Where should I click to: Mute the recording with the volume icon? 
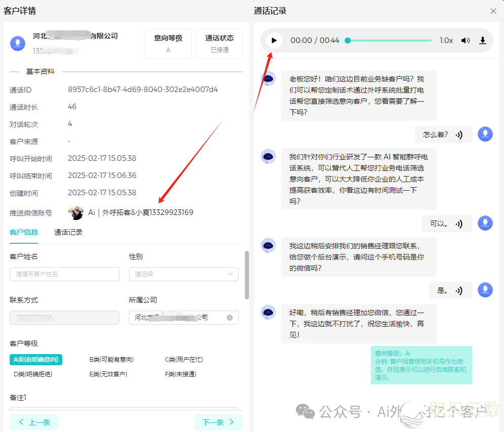465,40
